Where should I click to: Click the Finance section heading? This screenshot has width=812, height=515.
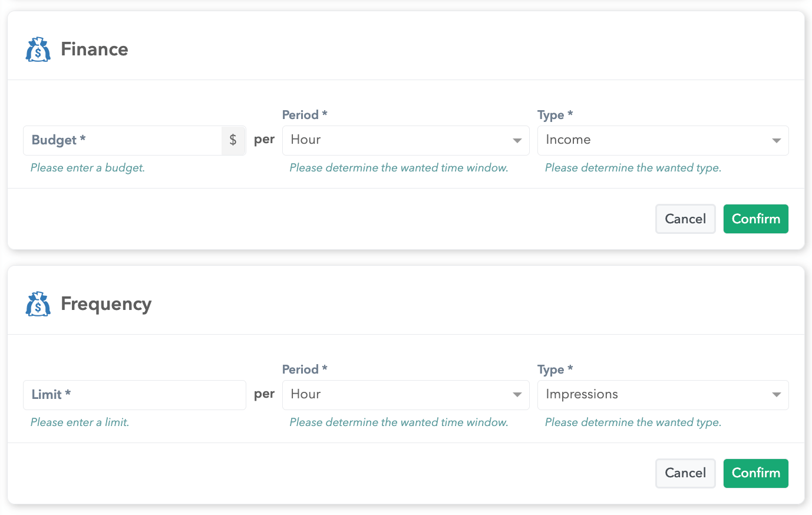[94, 49]
